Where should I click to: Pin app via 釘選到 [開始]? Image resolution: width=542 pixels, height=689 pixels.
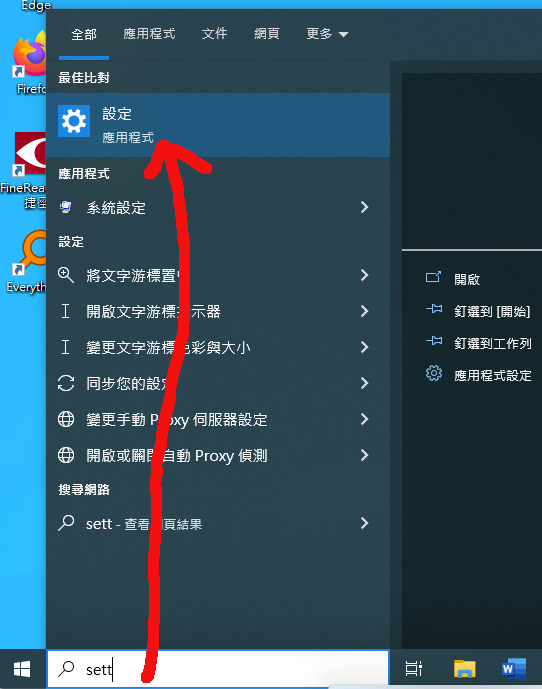[478, 311]
